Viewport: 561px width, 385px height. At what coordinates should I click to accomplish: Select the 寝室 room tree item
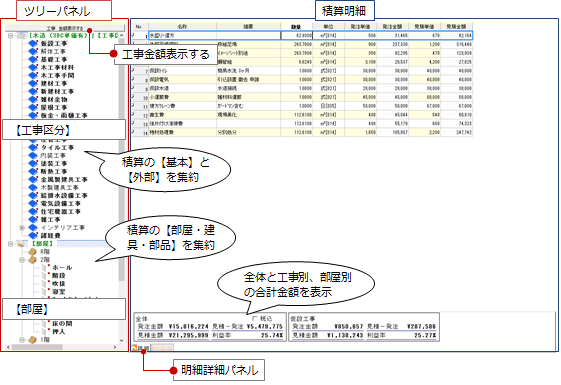(x=59, y=292)
